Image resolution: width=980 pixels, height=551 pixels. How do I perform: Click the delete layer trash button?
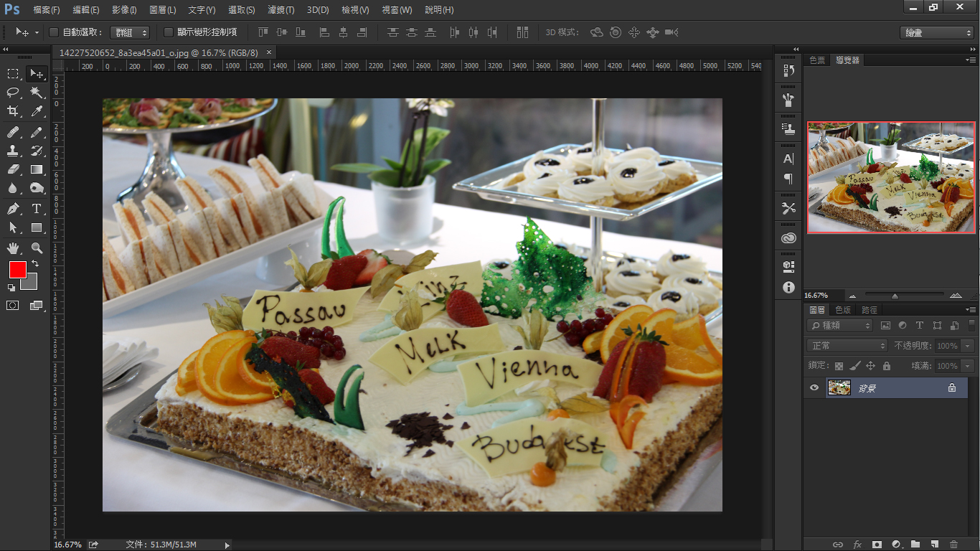click(953, 545)
